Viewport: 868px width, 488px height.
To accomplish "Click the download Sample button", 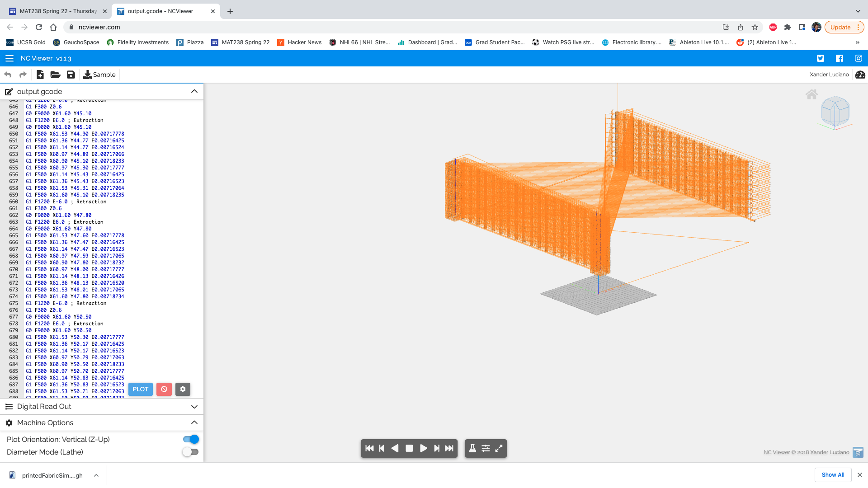I will (99, 75).
